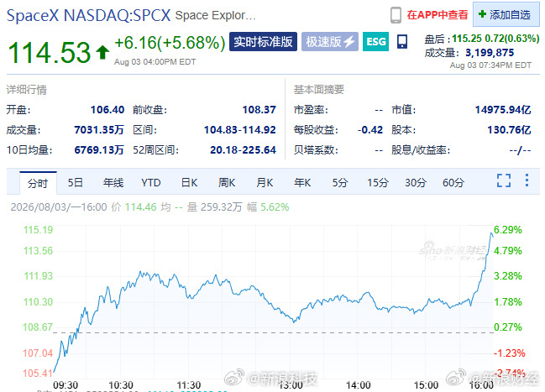Screen dimensions: 545x392
Task: Select the 60分 interval tab
Action: pos(453,182)
